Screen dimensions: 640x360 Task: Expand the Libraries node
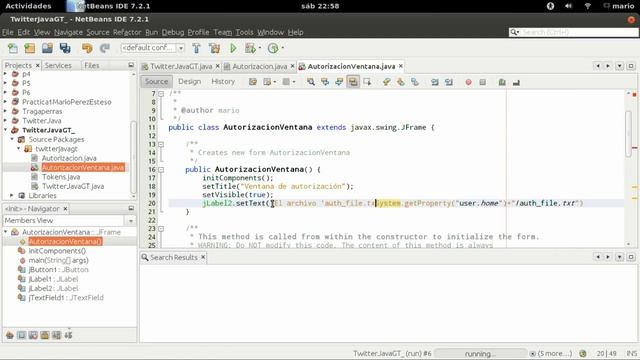12,196
